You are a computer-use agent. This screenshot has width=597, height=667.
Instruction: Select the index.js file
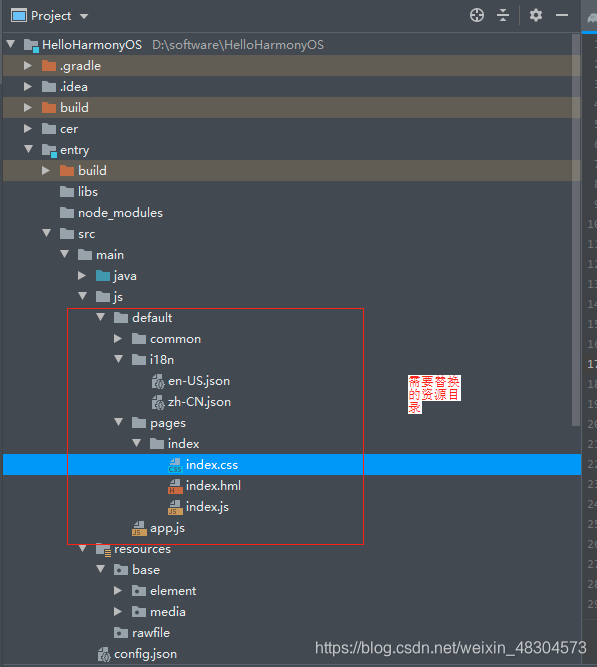[x=207, y=507]
